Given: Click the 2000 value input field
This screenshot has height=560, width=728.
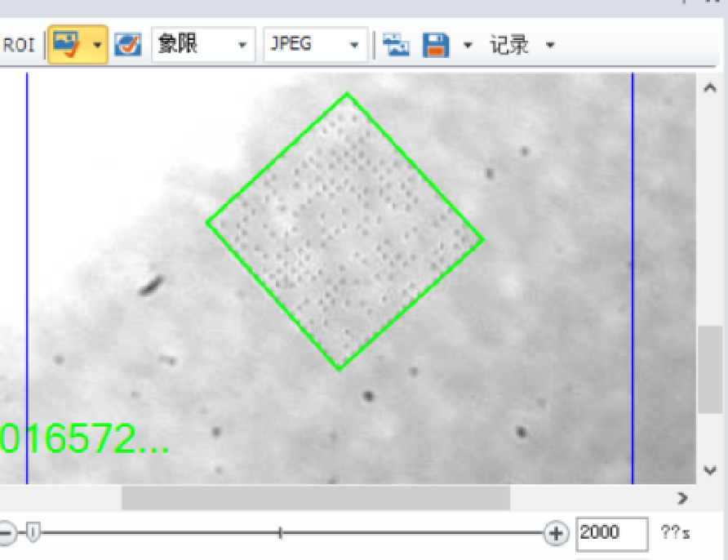Looking at the screenshot, I should click(x=612, y=534).
